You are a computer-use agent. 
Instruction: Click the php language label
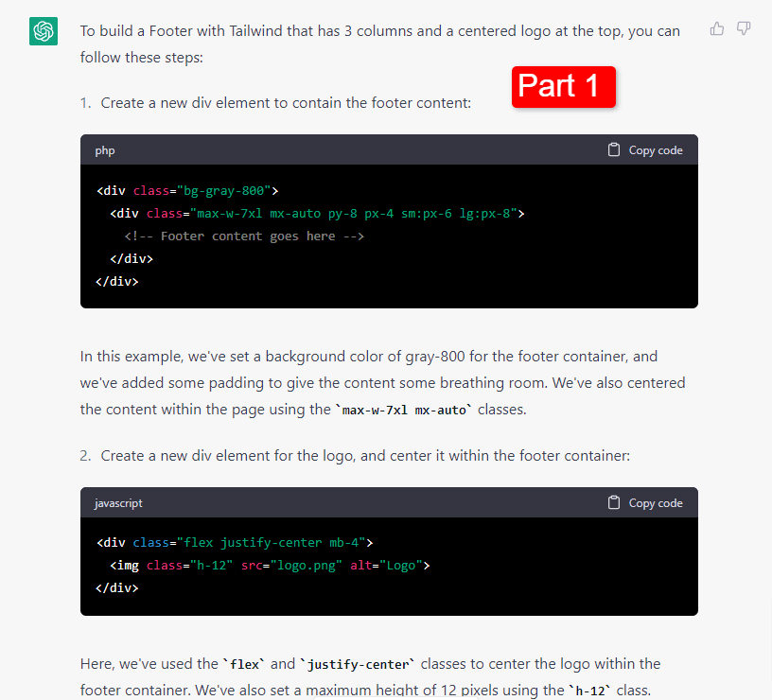[104, 149]
